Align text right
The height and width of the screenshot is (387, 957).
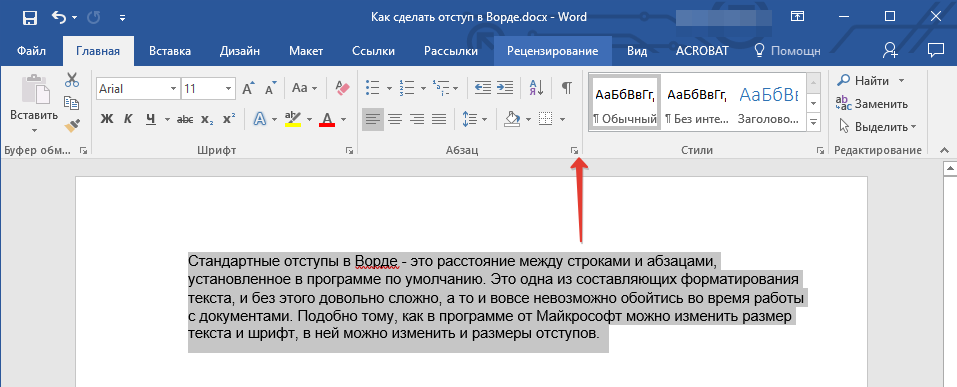pos(417,119)
